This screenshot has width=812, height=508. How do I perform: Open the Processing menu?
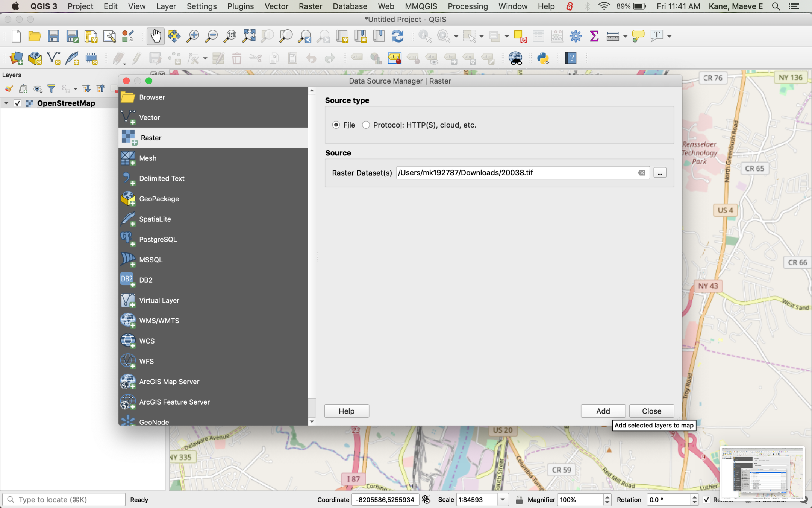[467, 6]
